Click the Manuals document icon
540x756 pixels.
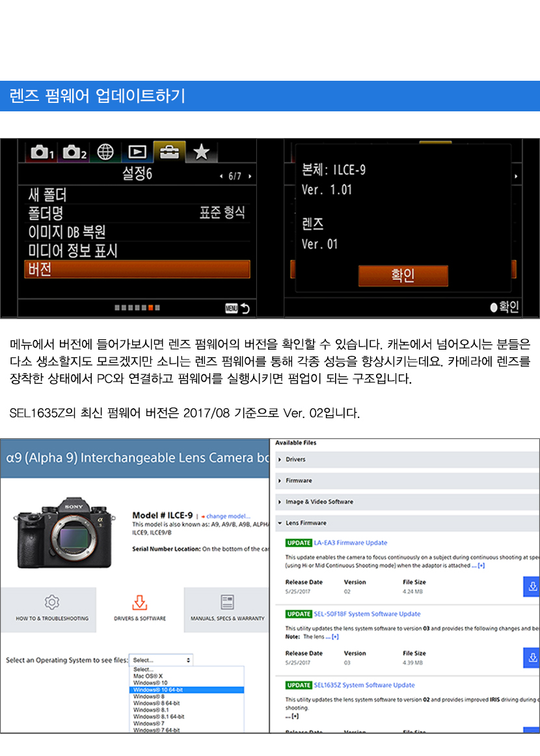(227, 602)
